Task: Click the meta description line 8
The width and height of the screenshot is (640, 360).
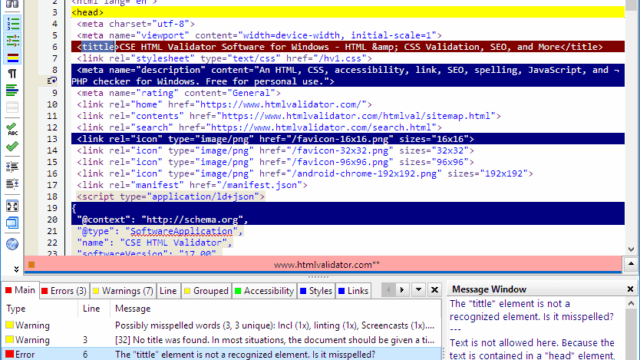Action: tap(348, 76)
